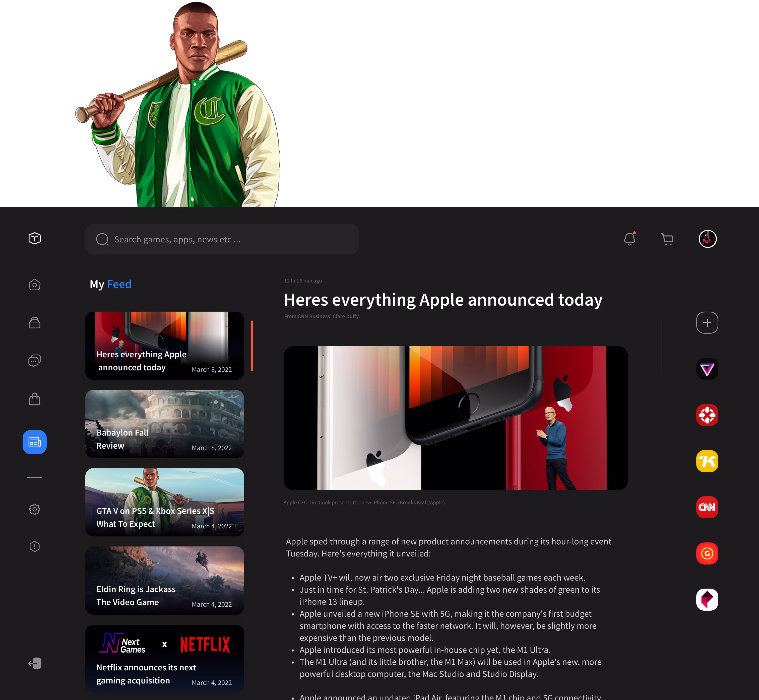Select the IGN red source icon
759x700 pixels.
pyautogui.click(x=707, y=415)
